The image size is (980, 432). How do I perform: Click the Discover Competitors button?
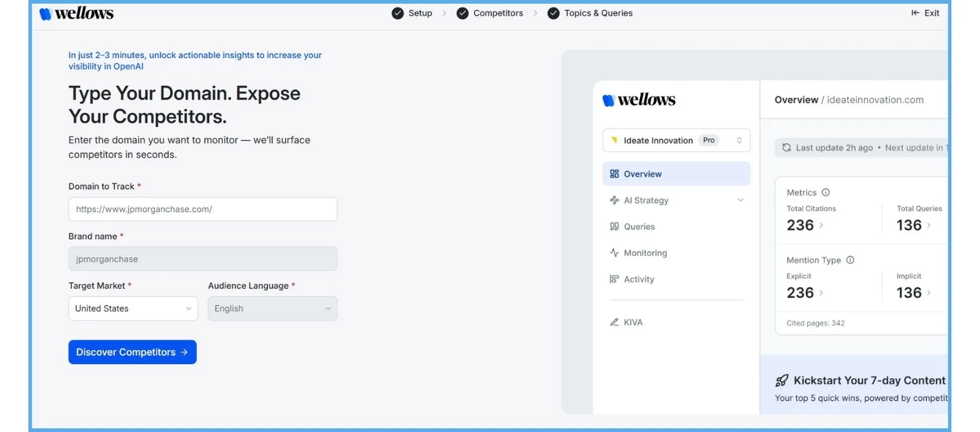coord(132,352)
